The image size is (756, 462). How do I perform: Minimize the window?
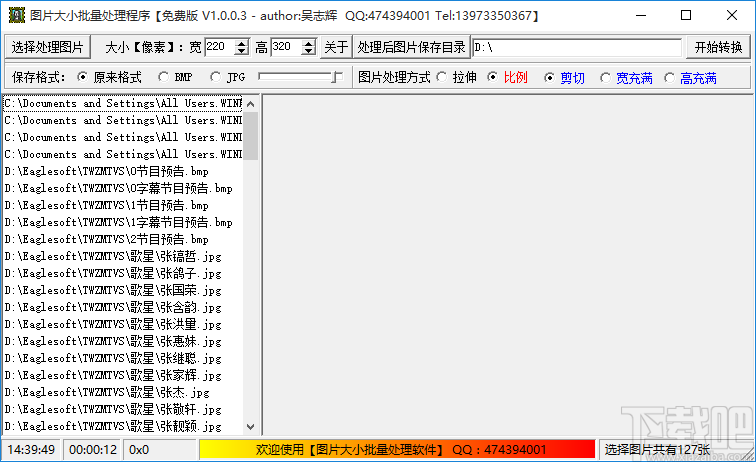coord(641,15)
